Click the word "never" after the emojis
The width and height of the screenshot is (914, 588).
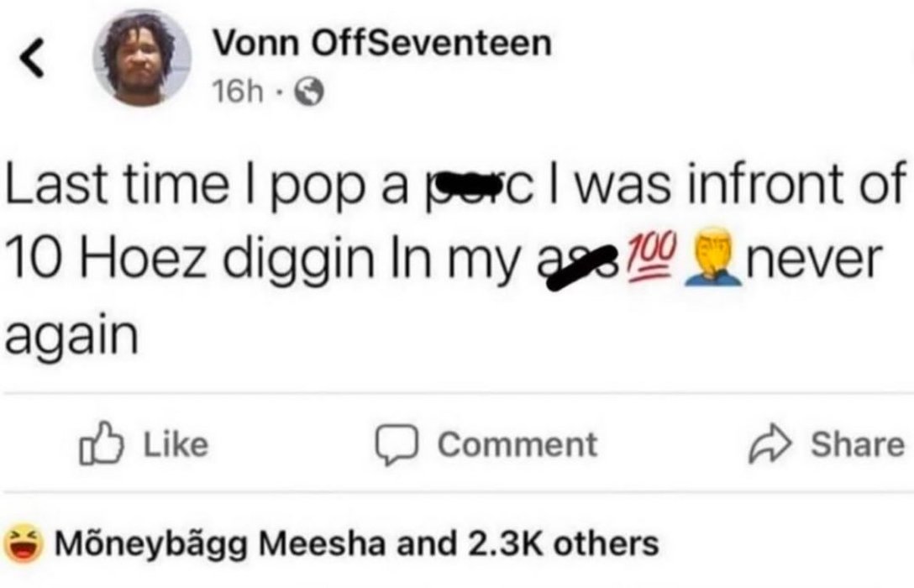coord(814,259)
